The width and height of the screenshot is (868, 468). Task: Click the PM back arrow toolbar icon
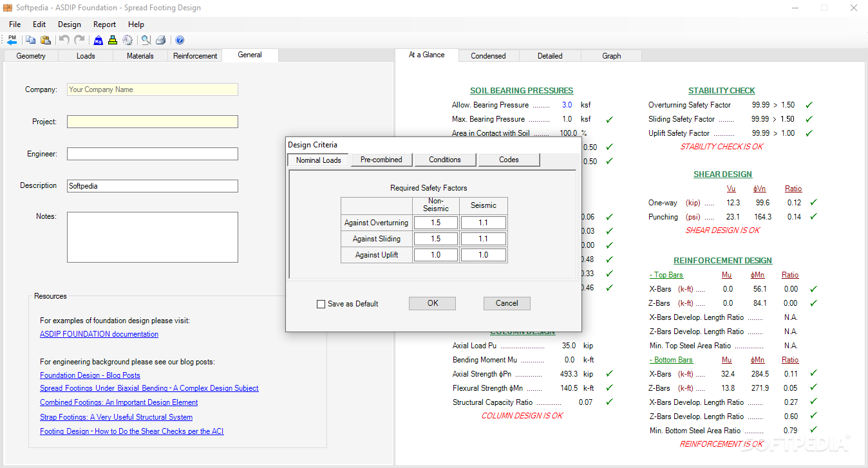[12, 40]
